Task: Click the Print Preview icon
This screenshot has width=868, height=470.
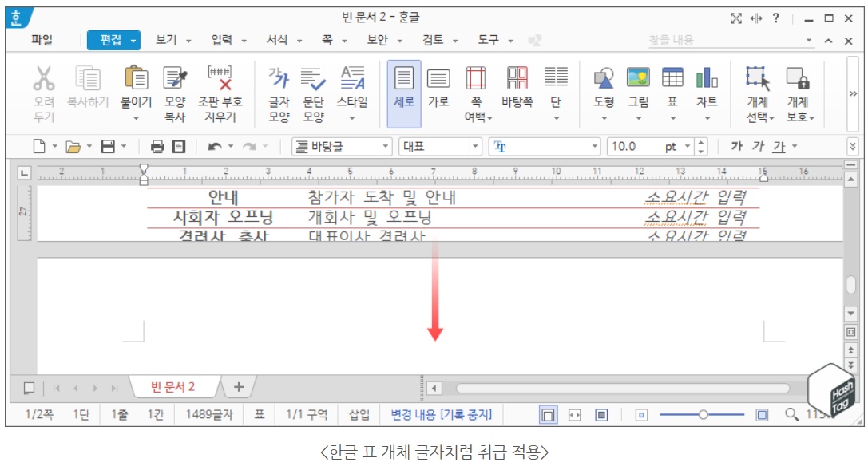Action: click(x=178, y=147)
